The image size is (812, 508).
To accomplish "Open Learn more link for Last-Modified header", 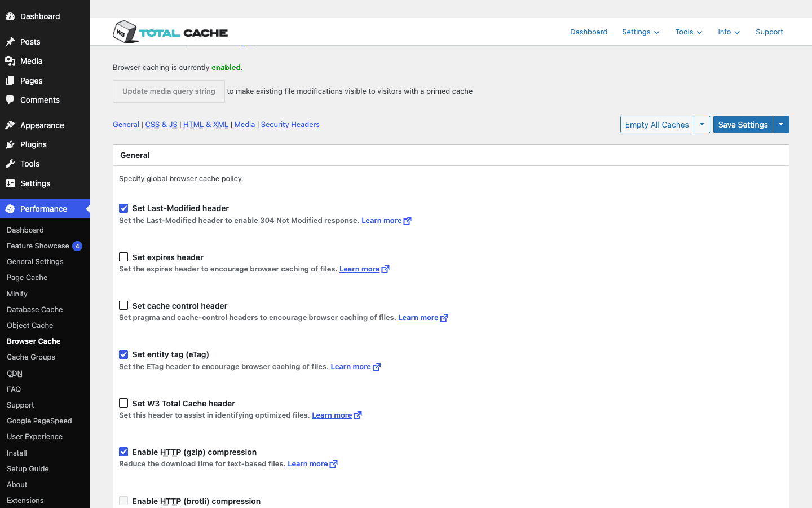I will (382, 221).
